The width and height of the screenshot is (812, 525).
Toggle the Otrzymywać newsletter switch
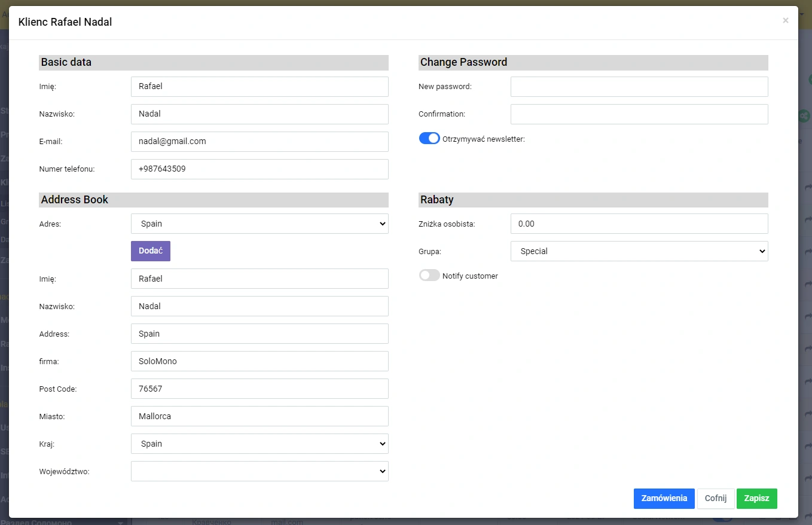pos(429,139)
